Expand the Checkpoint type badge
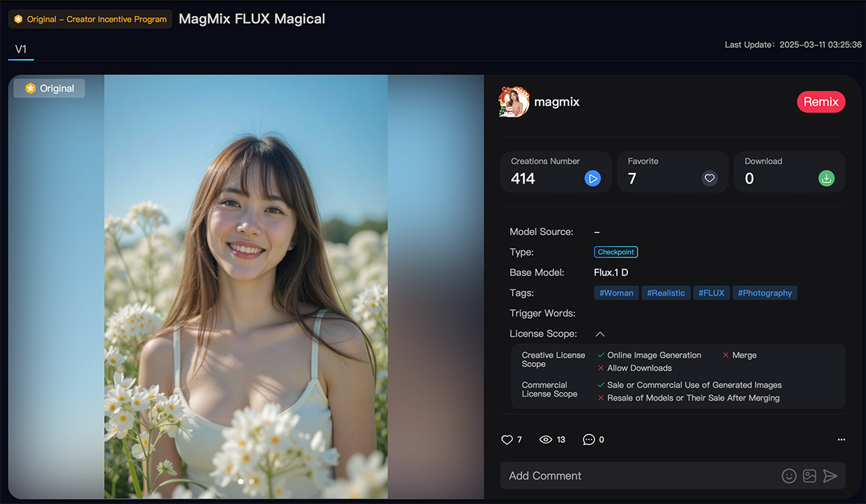This screenshot has width=866, height=504. pos(616,252)
